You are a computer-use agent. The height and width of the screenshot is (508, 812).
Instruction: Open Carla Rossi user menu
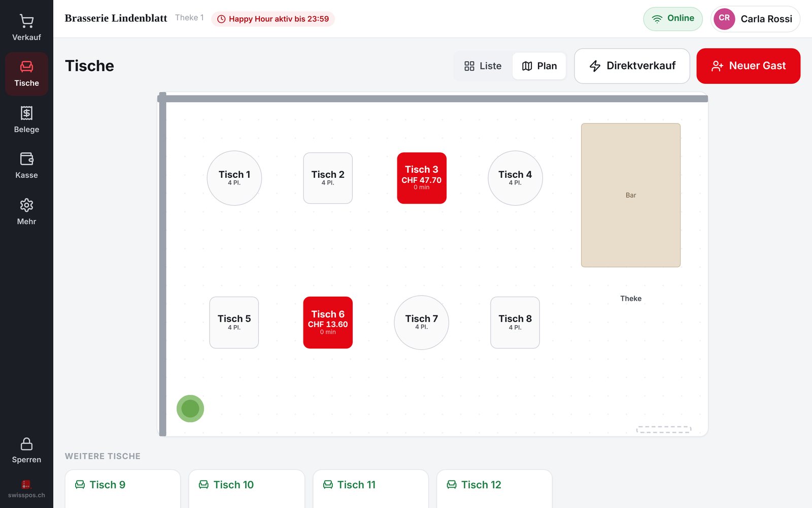click(x=755, y=19)
